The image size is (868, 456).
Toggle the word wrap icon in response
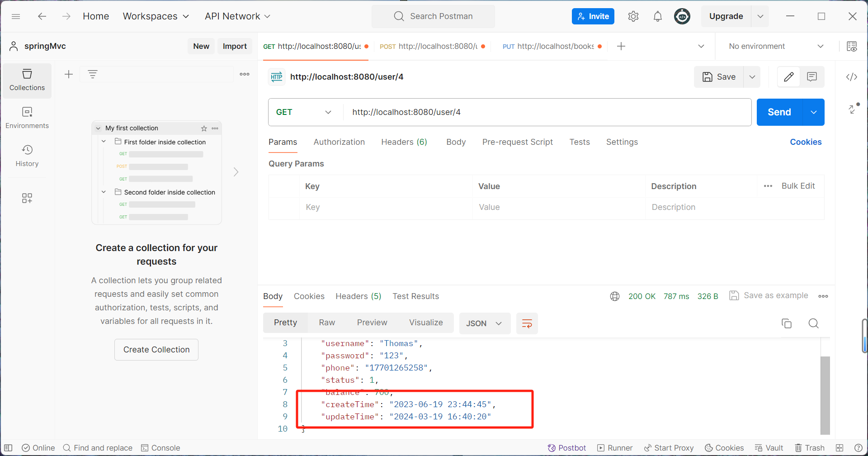click(527, 323)
